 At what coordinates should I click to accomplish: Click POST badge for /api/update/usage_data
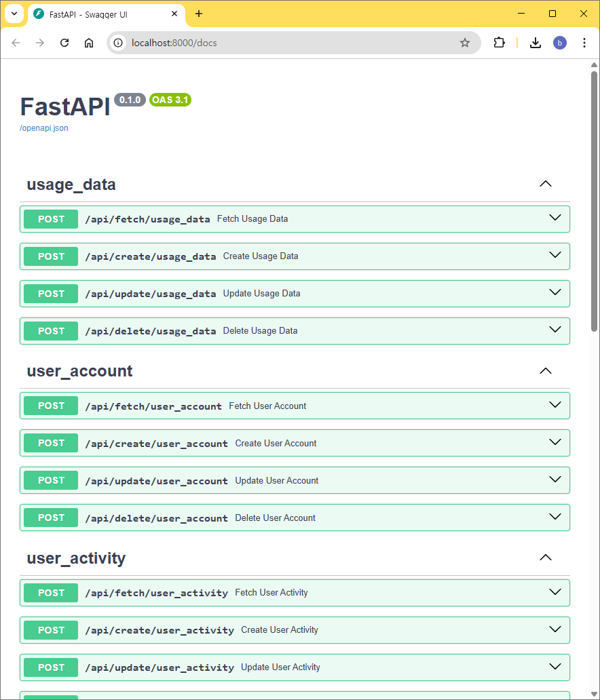pos(51,294)
